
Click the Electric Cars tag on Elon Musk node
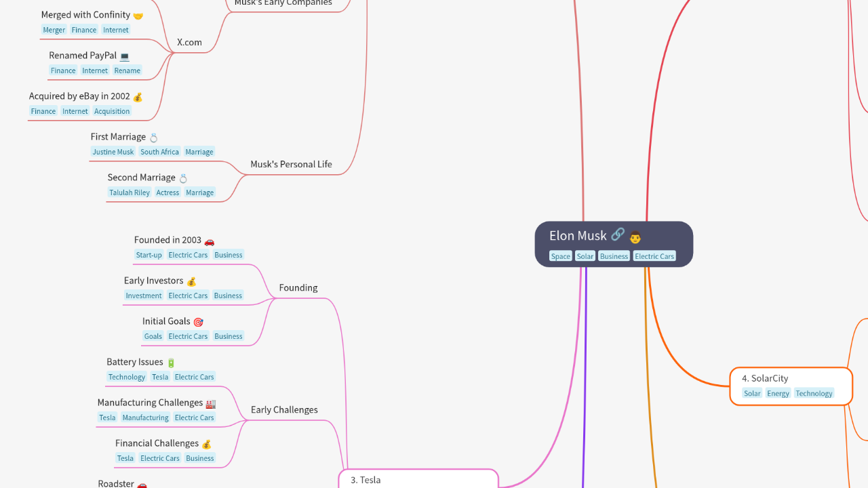coord(654,256)
